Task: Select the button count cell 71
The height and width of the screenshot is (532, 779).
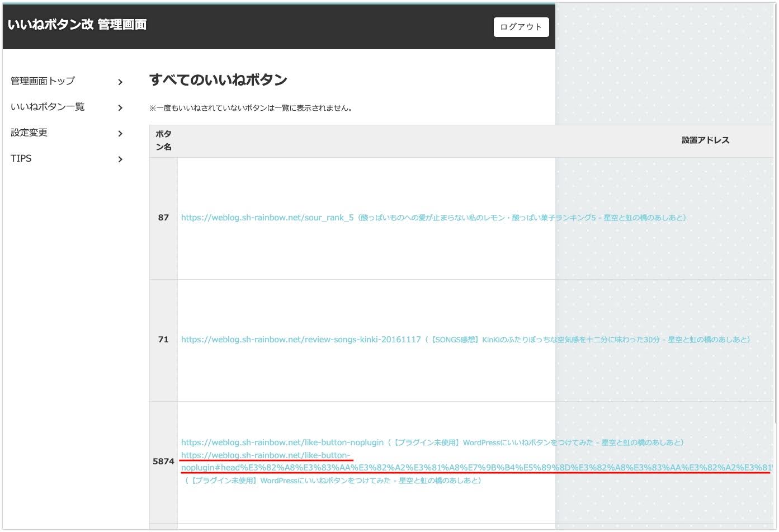Action: pos(163,340)
